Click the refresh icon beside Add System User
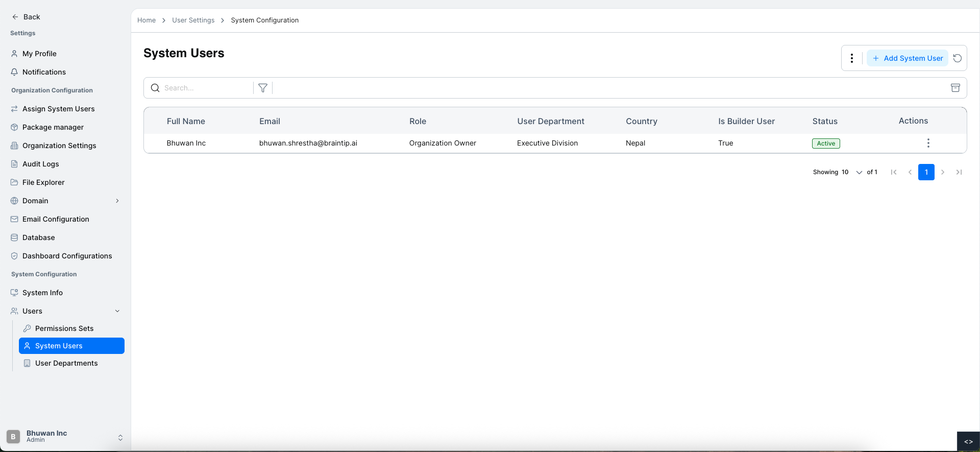 (958, 58)
